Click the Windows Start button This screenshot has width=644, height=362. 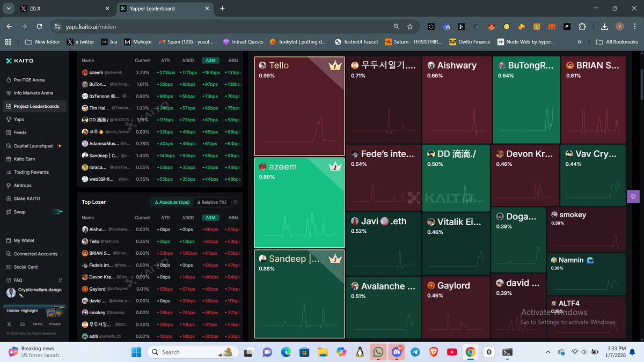[x=136, y=352]
